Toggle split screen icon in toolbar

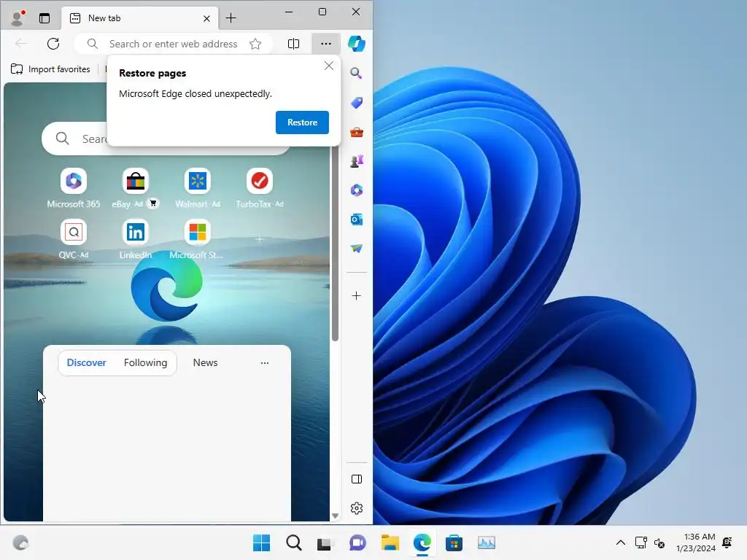click(293, 44)
